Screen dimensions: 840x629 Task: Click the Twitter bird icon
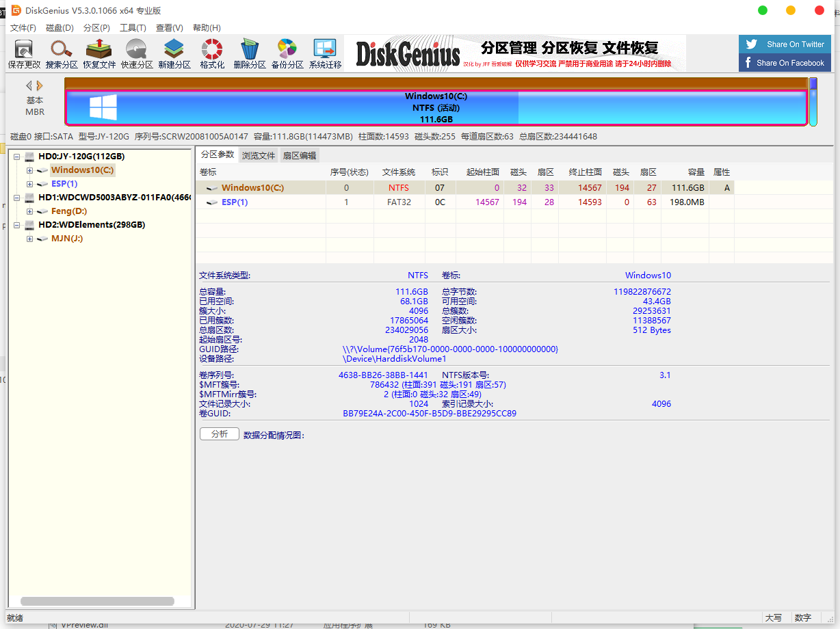tap(752, 44)
